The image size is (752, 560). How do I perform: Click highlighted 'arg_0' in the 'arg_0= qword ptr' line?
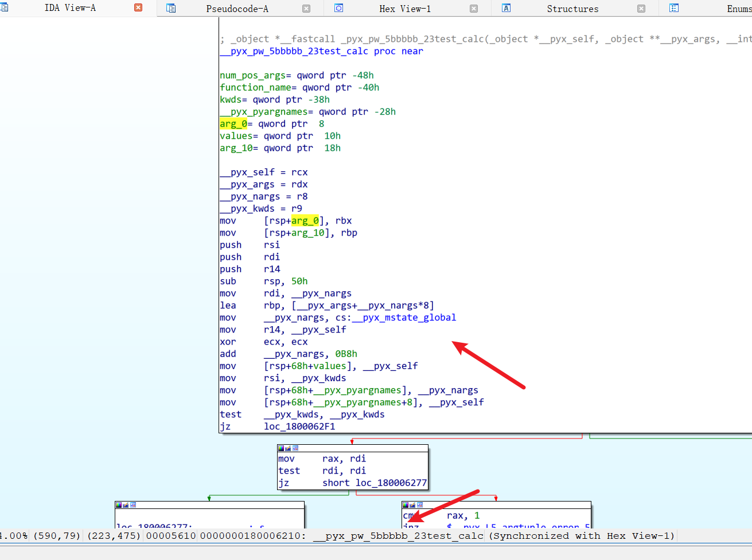click(233, 124)
